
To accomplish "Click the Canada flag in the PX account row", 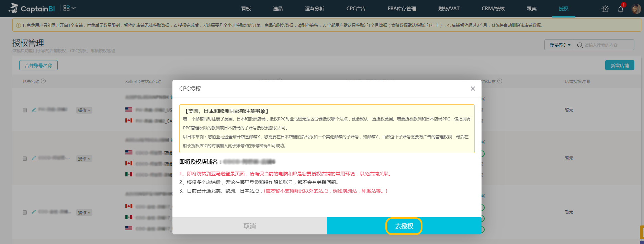I will pos(129,120).
